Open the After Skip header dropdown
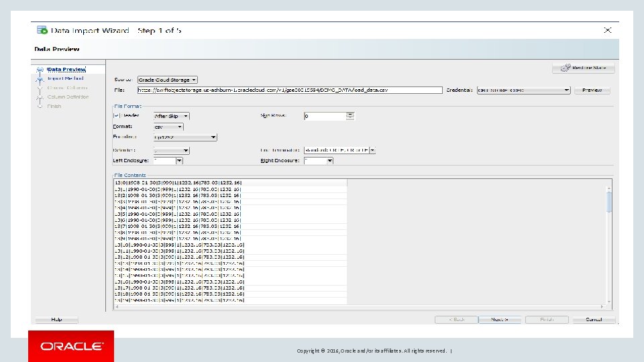 click(171, 116)
